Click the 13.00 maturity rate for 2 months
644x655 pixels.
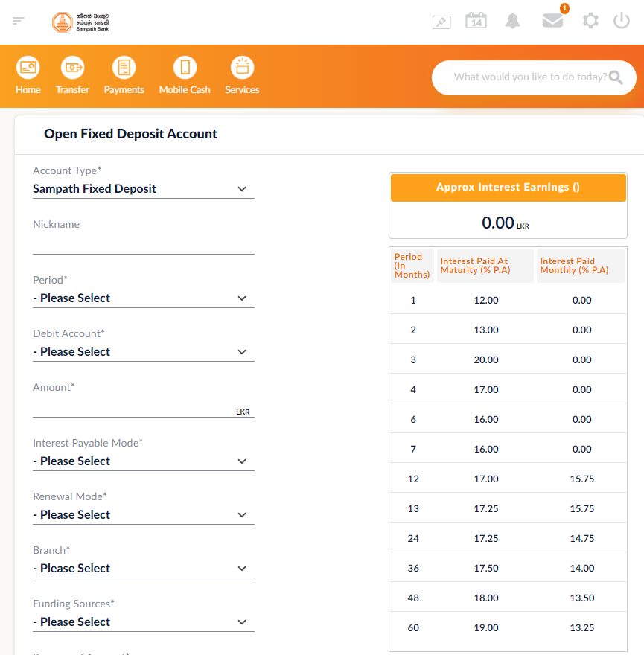point(486,330)
